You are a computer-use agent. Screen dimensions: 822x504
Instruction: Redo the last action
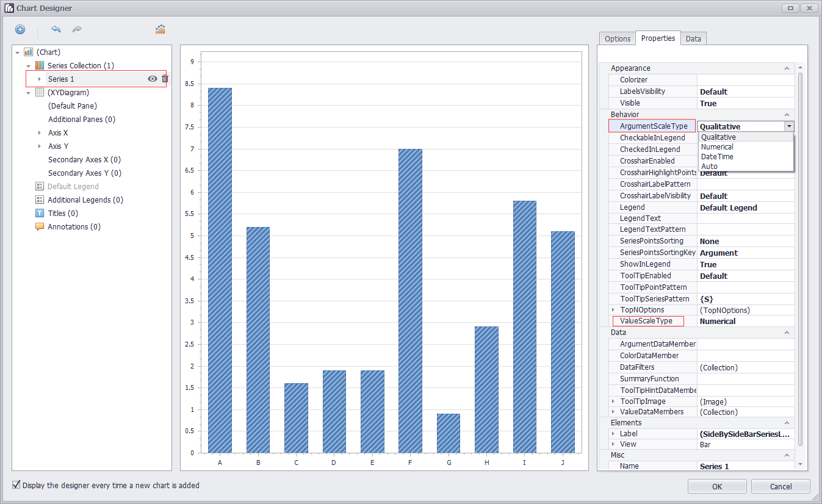77,29
